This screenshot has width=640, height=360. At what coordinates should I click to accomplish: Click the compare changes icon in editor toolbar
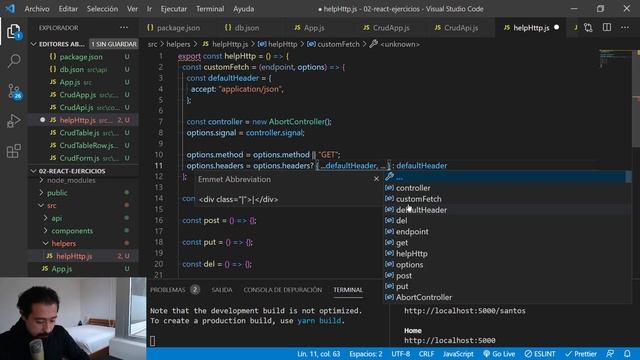(x=588, y=28)
